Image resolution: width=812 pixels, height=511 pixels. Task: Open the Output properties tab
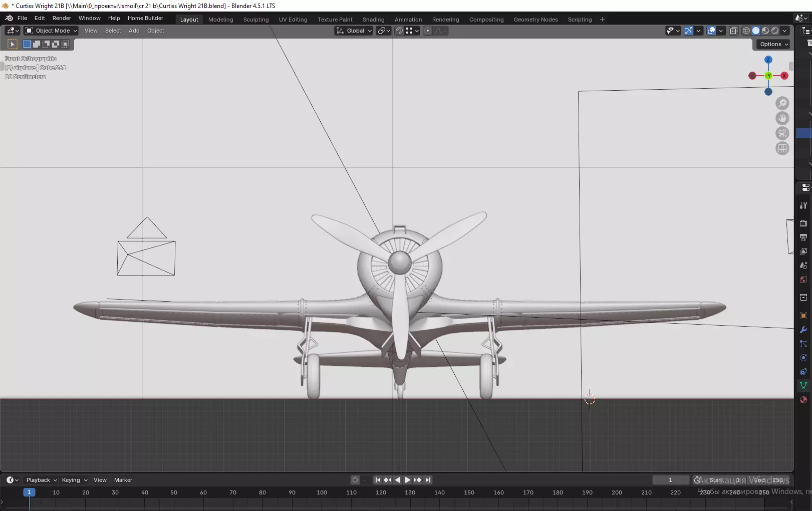click(x=803, y=237)
